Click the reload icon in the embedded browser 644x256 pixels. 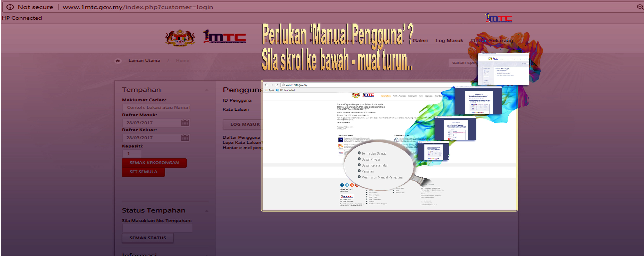277,85
